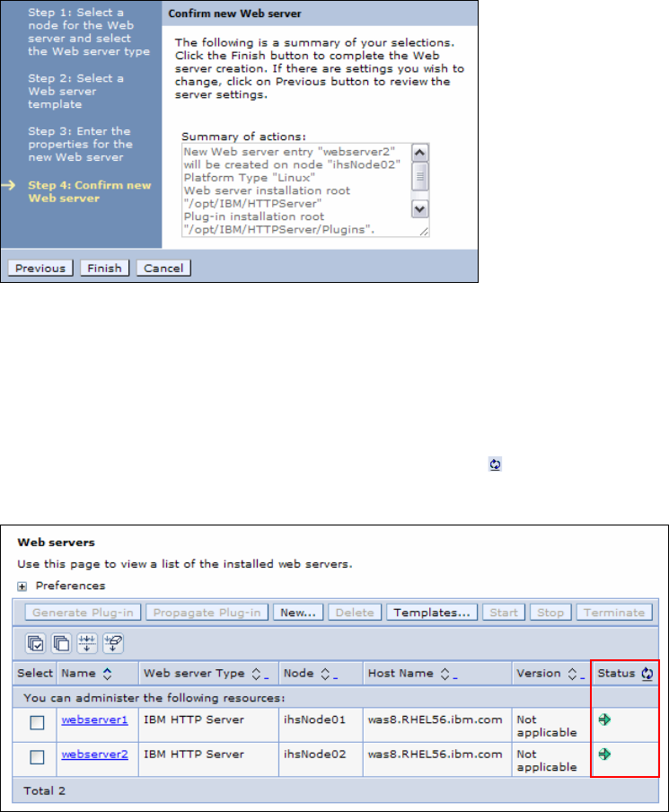Click the Stop button
This screenshot has height=812, width=669.
click(x=550, y=613)
